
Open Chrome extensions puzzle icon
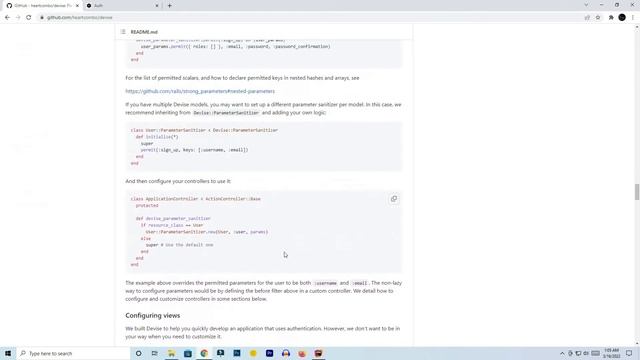point(611,18)
